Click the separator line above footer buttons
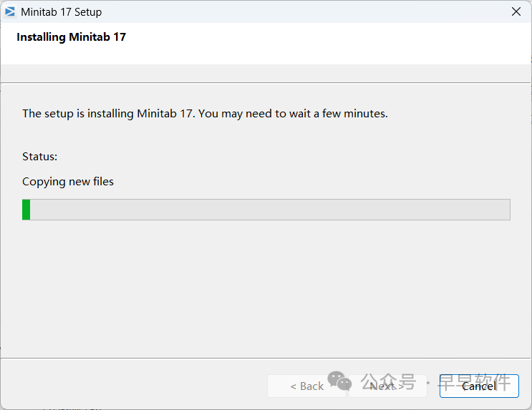 click(x=265, y=358)
